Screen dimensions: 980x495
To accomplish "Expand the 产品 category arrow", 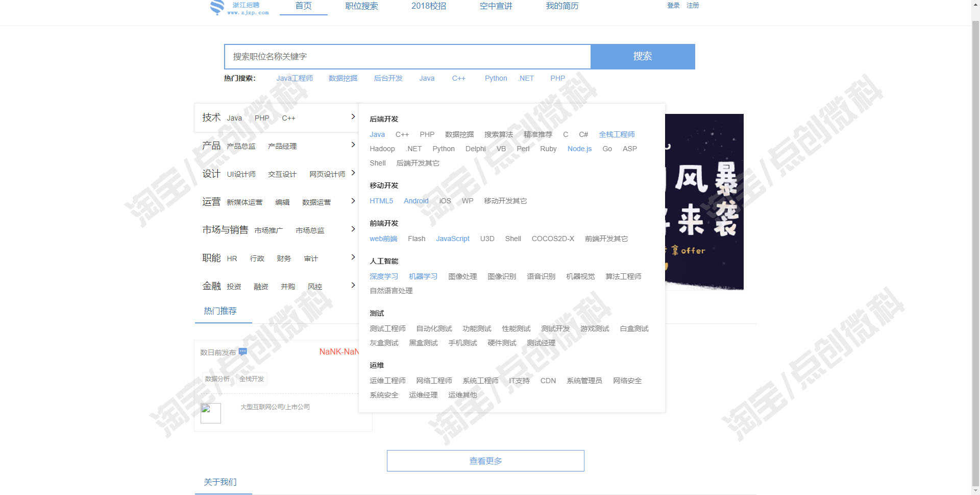I will [x=353, y=145].
